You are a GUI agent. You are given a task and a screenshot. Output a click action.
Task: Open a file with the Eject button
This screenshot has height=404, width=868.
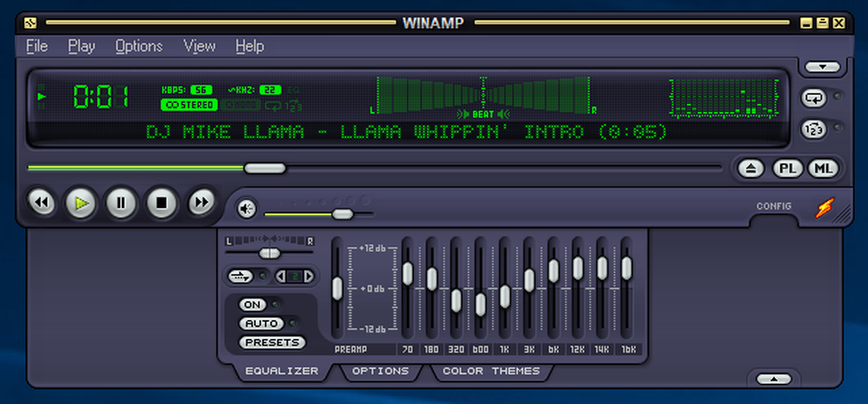(751, 169)
